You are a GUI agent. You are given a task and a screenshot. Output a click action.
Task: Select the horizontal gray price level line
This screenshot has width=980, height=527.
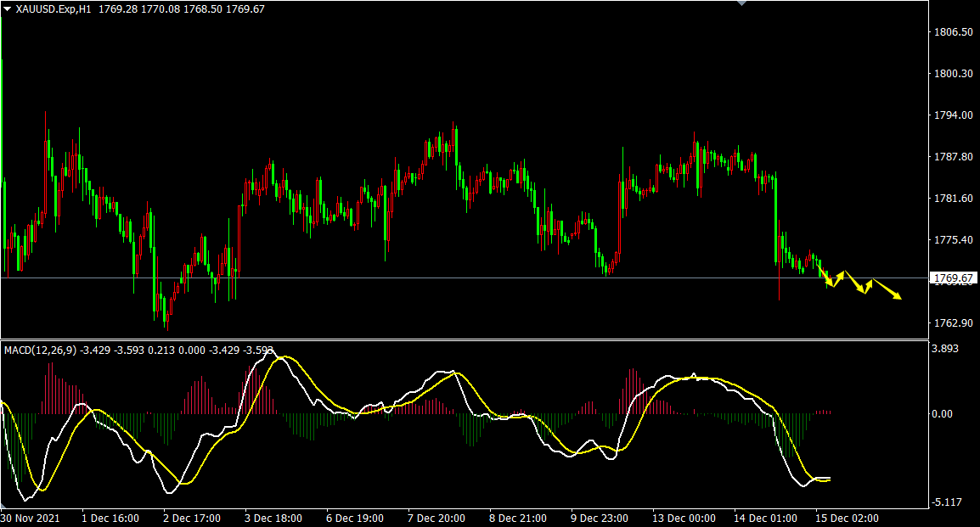tap(425, 278)
